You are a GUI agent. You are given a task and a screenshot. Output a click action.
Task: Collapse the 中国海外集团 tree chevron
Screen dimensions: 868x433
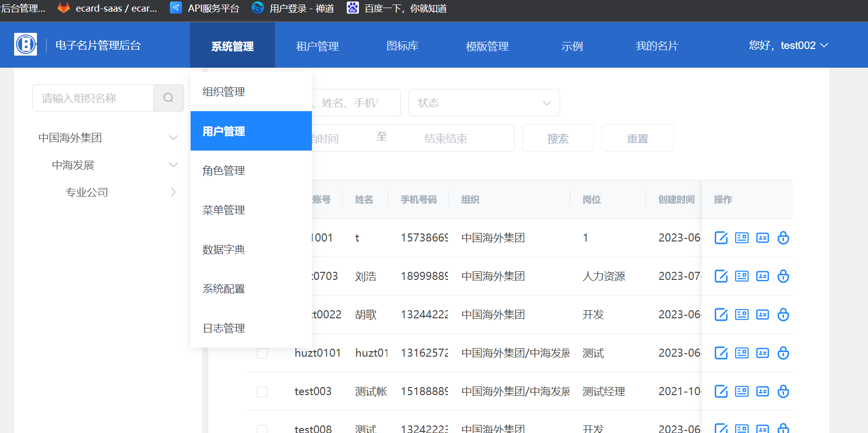tap(173, 137)
